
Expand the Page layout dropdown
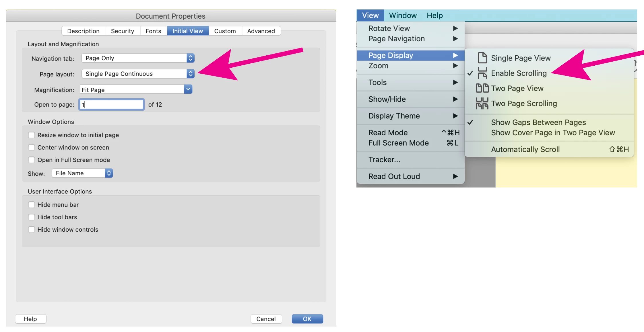[x=190, y=74]
